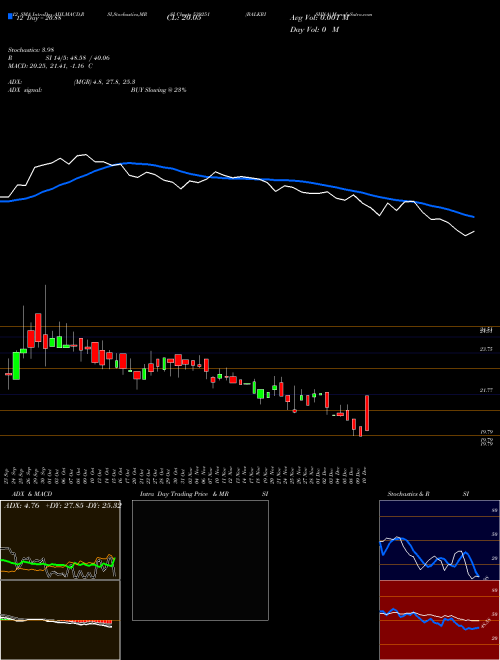Select the 'Avg Vol: 0.001 M' reading

(x=319, y=18)
